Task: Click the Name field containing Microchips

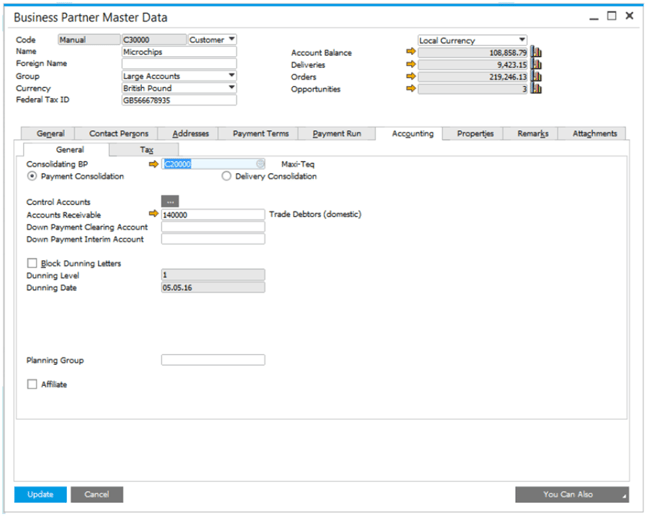Action: click(179, 52)
